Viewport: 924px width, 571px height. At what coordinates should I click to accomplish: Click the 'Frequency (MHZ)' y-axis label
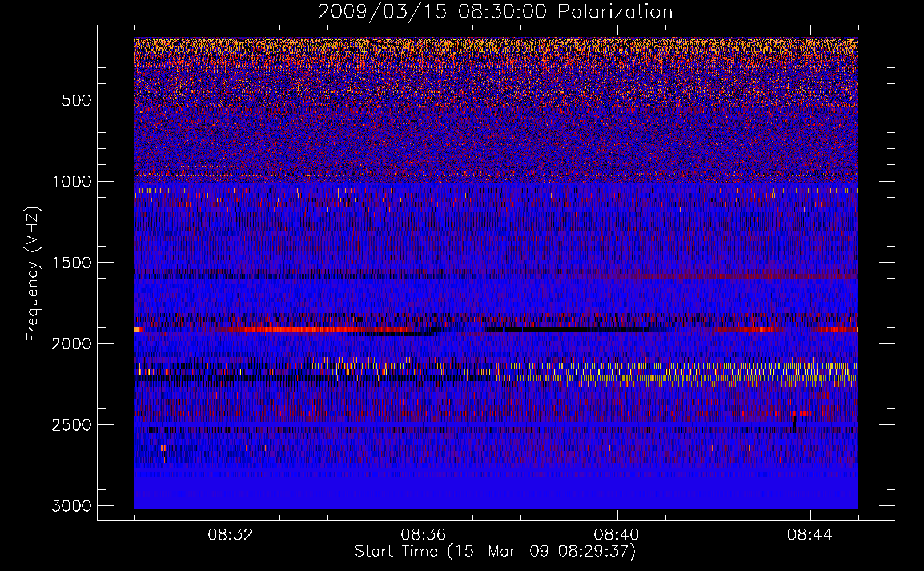click(x=33, y=274)
